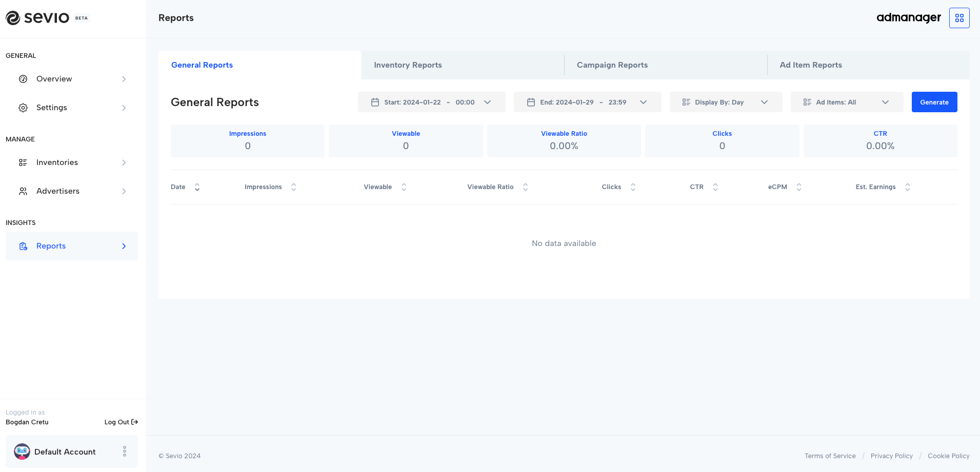Open the Ad Items: All dropdown

click(x=847, y=101)
